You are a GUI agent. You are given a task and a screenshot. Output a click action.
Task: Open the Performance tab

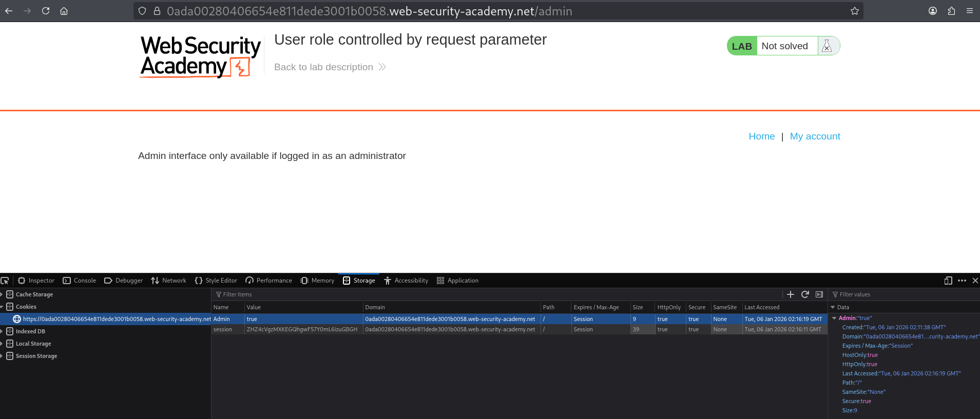pyautogui.click(x=269, y=281)
